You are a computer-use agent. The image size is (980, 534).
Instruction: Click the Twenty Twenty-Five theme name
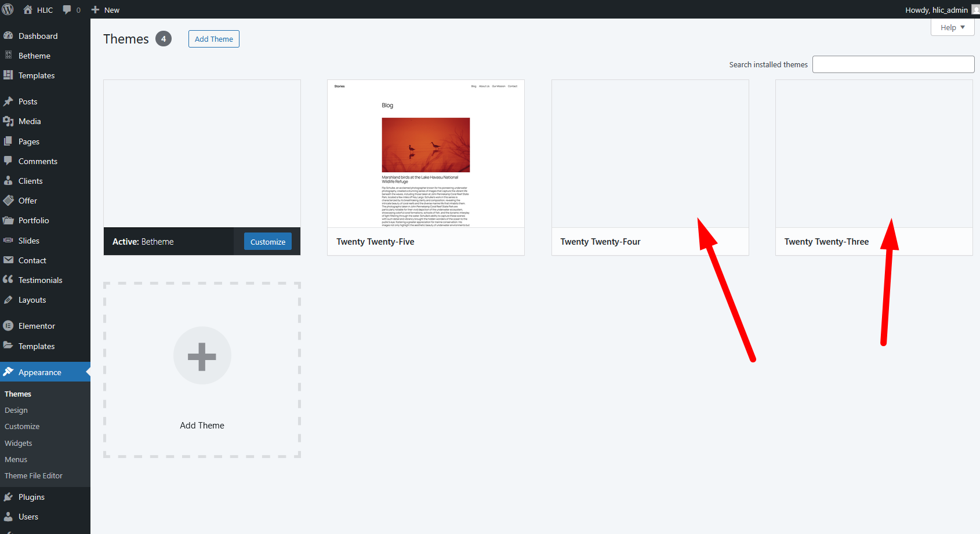click(375, 242)
